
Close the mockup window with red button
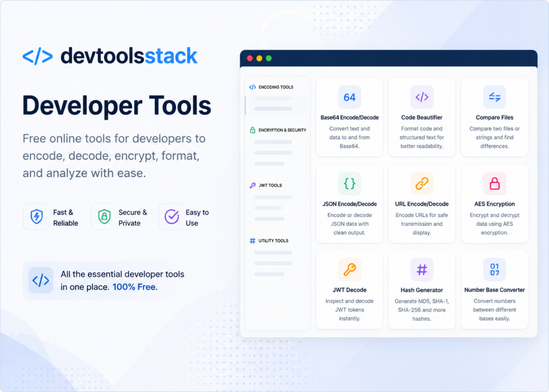[x=250, y=58]
